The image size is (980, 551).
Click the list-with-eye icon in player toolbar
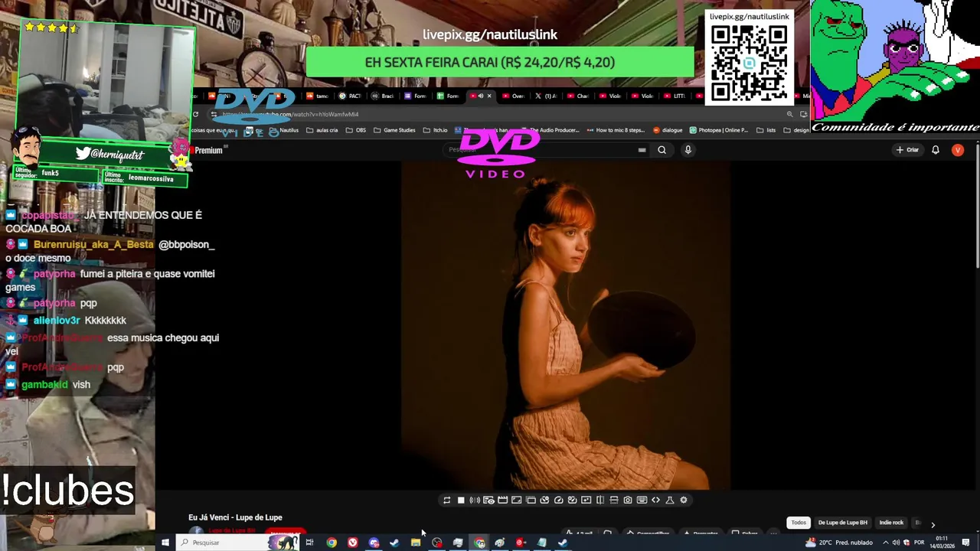point(488,500)
